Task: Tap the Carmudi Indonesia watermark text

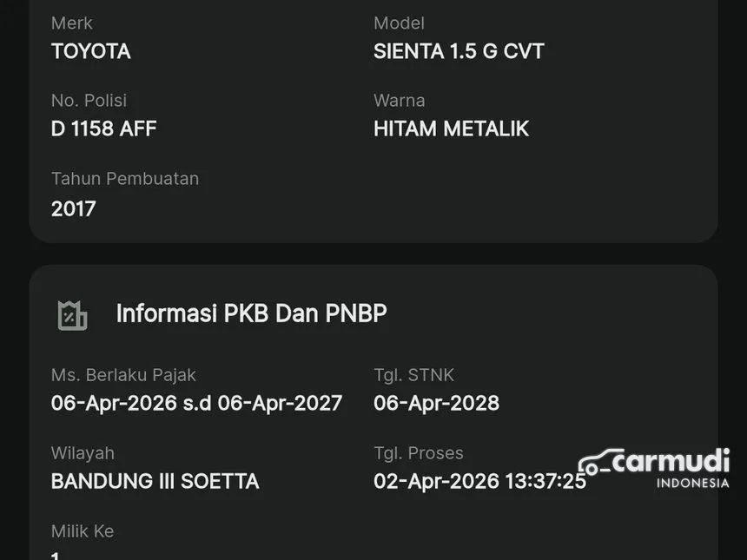Action: [x=670, y=467]
